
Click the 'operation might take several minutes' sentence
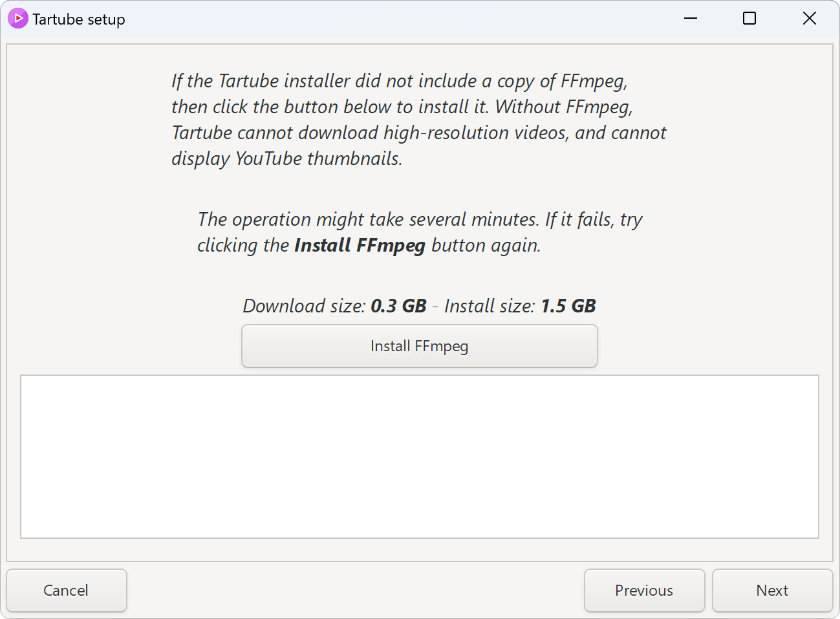click(x=420, y=219)
